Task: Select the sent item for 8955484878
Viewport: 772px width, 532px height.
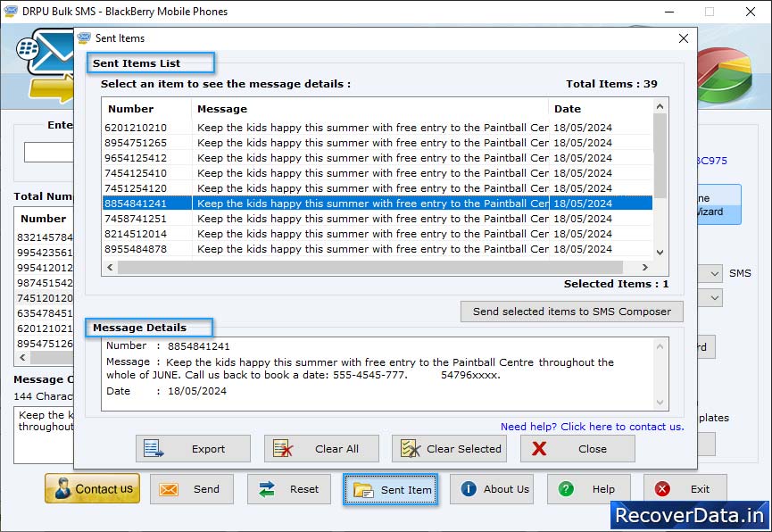Action: click(136, 249)
